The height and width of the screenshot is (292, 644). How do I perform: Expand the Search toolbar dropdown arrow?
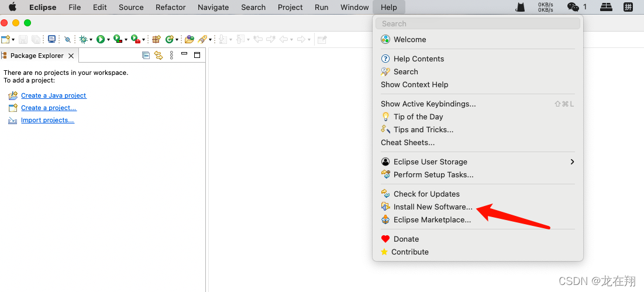(x=210, y=39)
